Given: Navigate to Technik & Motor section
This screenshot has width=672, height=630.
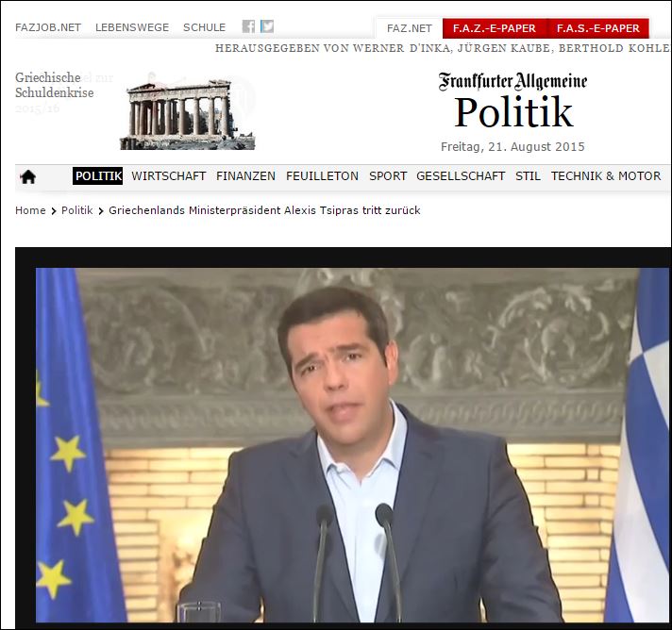Looking at the screenshot, I should (606, 176).
